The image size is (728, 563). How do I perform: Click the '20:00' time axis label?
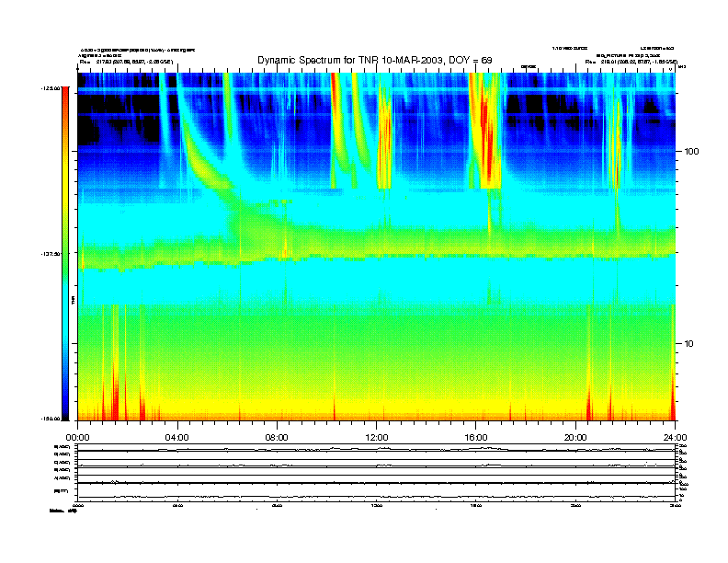575,438
